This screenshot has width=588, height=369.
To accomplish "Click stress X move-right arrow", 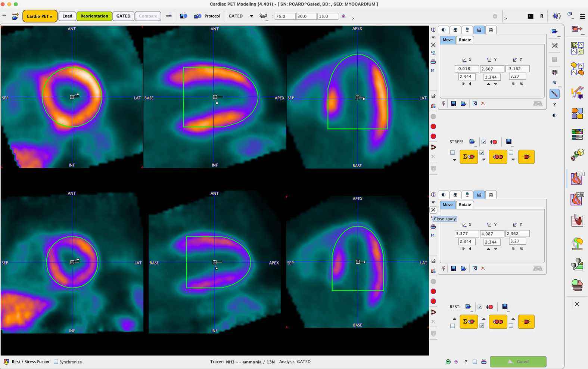I will [463, 84].
